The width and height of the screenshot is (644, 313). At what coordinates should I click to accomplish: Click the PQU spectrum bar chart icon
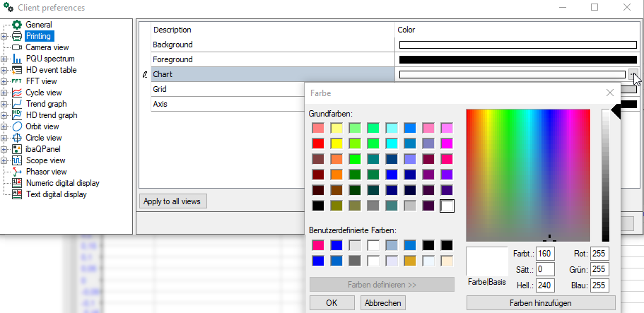click(x=17, y=59)
